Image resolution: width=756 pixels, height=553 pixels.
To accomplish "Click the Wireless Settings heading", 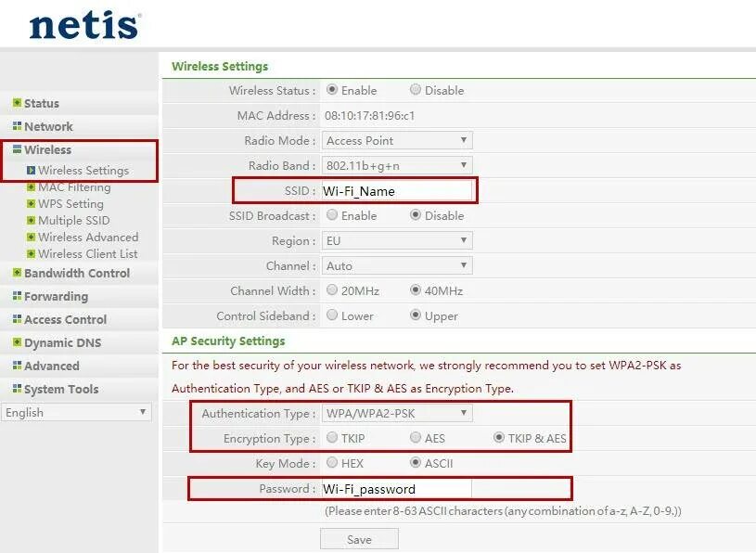I will (x=220, y=66).
